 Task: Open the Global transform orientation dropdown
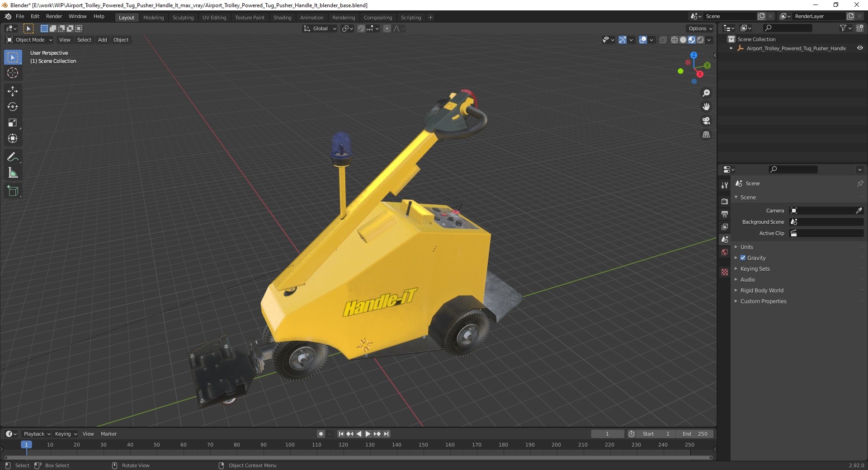click(x=320, y=28)
